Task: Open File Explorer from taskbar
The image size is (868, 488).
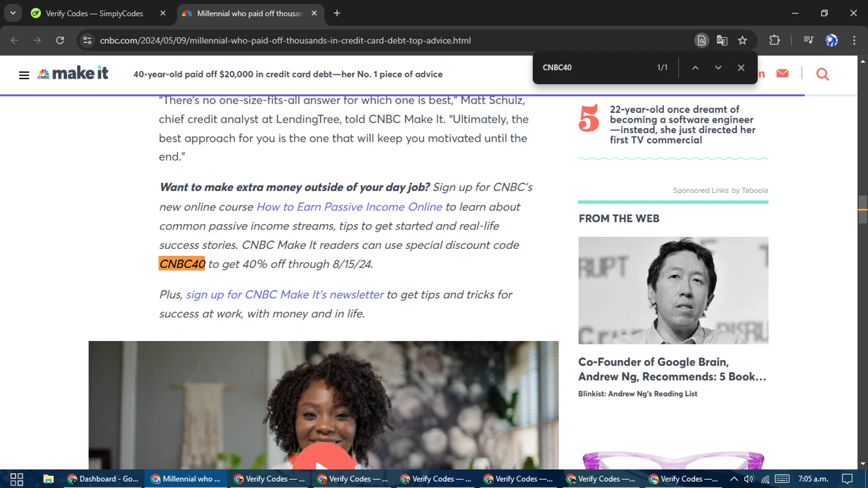Action: click(49, 479)
